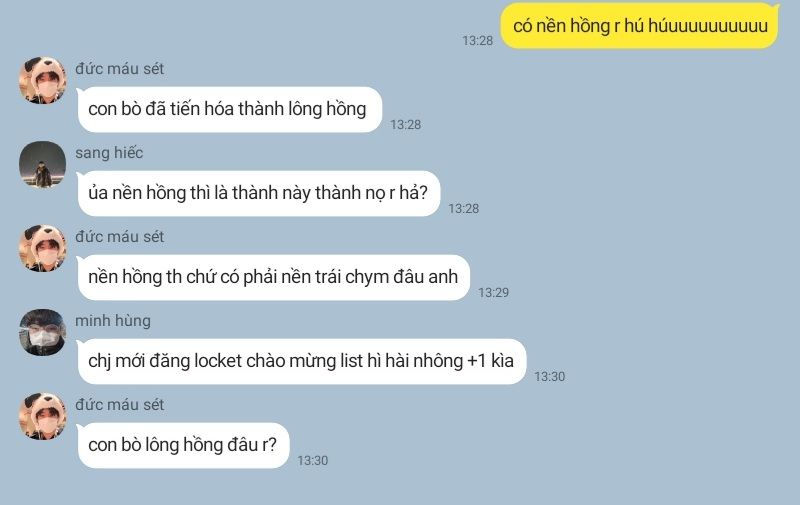The width and height of the screenshot is (800, 505).
Task: Tap avatar next to 'nền hồng th chứ' message
Action: pos(42,248)
